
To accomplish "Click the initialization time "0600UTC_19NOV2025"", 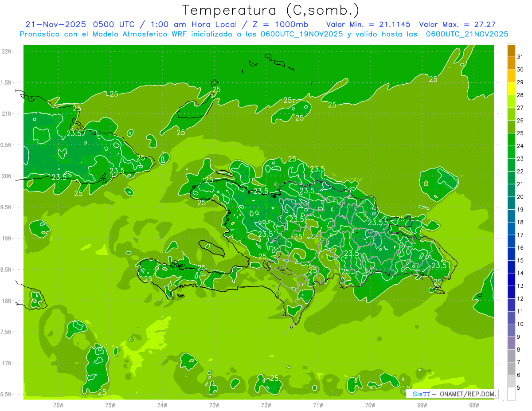I will pos(302,34).
